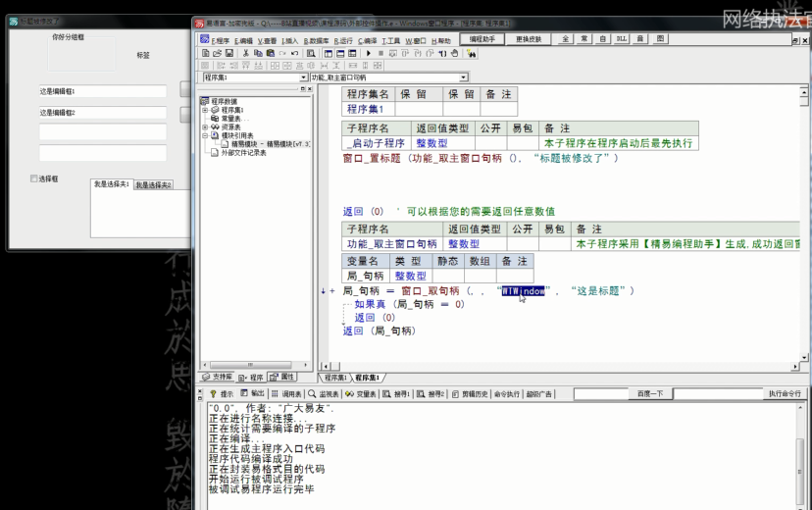Expand the 程序集1 tree node
Image resolution: width=812 pixels, height=510 pixels.
coord(205,111)
